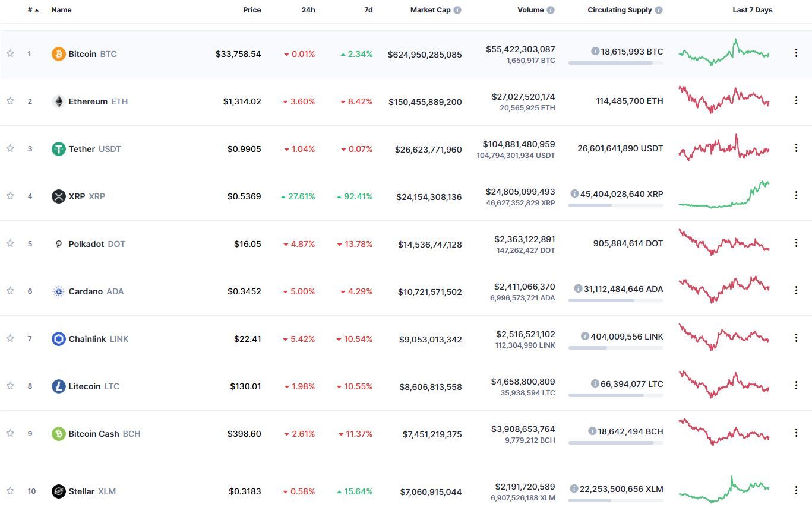
Task: Click info icon beside XRP circulating supply
Action: tap(574, 194)
